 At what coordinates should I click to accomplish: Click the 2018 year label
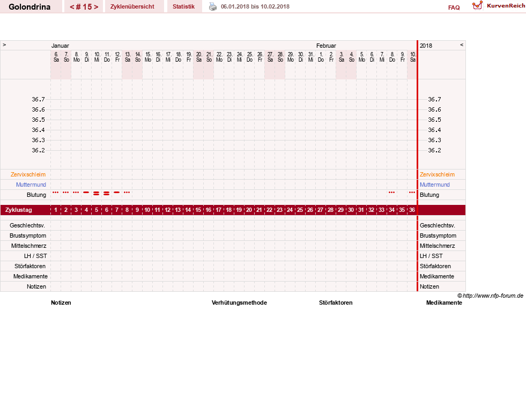click(x=426, y=46)
